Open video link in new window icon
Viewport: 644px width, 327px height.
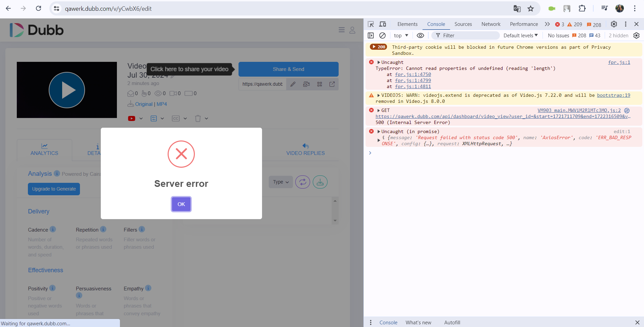(x=332, y=84)
